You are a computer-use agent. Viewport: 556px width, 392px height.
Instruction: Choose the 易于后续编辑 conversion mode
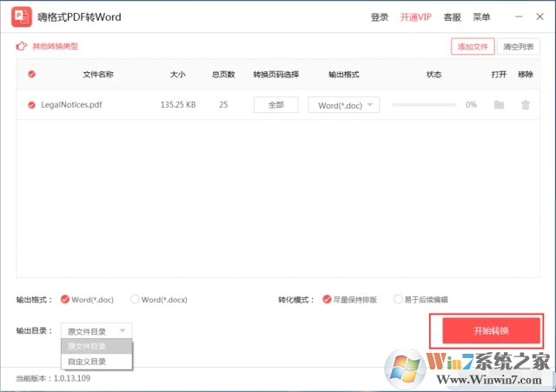(x=398, y=299)
